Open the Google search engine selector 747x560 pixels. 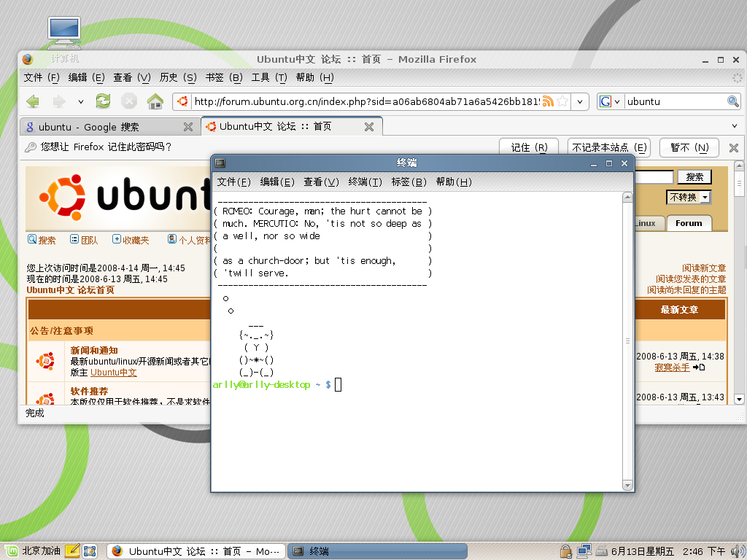coord(610,101)
